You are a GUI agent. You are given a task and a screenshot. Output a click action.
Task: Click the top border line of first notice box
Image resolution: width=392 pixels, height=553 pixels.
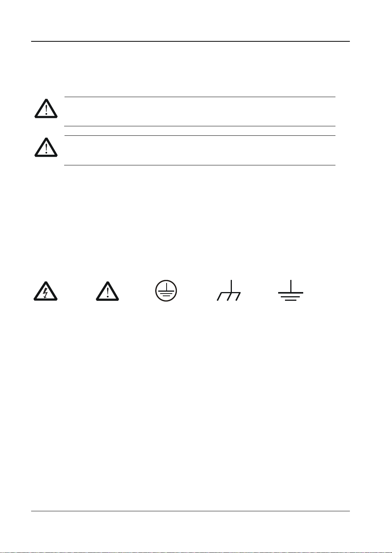point(200,97)
